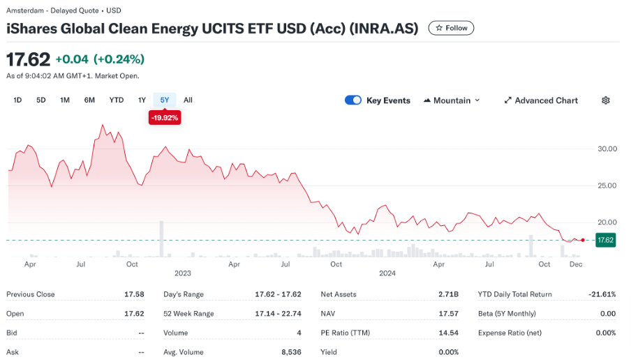This screenshot has width=631, height=364.
Task: Toggle the Key Events switch
Action: click(x=353, y=100)
